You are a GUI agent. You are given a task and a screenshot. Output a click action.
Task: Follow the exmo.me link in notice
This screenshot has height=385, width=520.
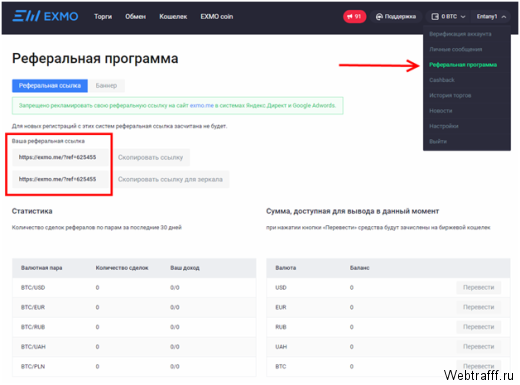202,106
